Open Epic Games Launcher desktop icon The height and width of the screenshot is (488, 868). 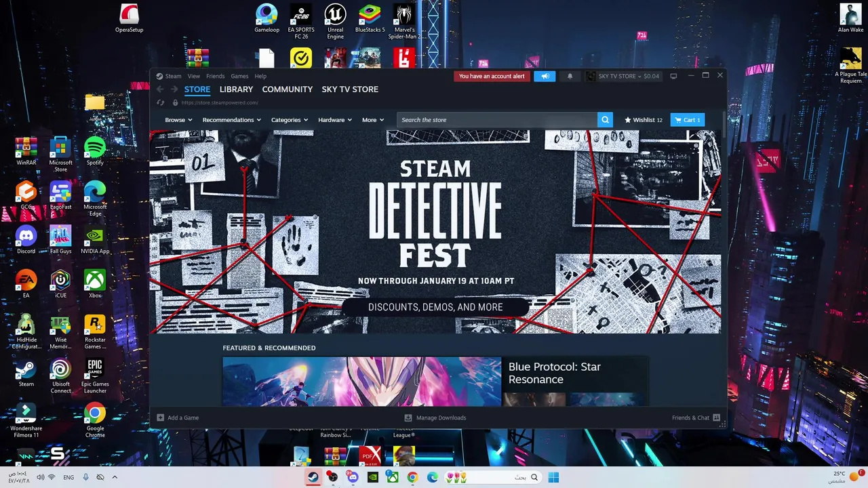(95, 375)
